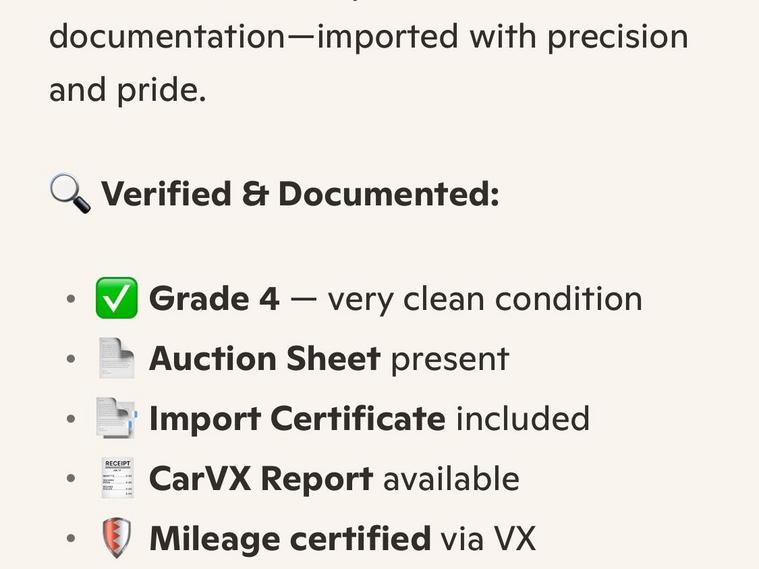759x569 pixels.
Task: Click the shield icon beside Mileage certified
Action: pos(116,539)
